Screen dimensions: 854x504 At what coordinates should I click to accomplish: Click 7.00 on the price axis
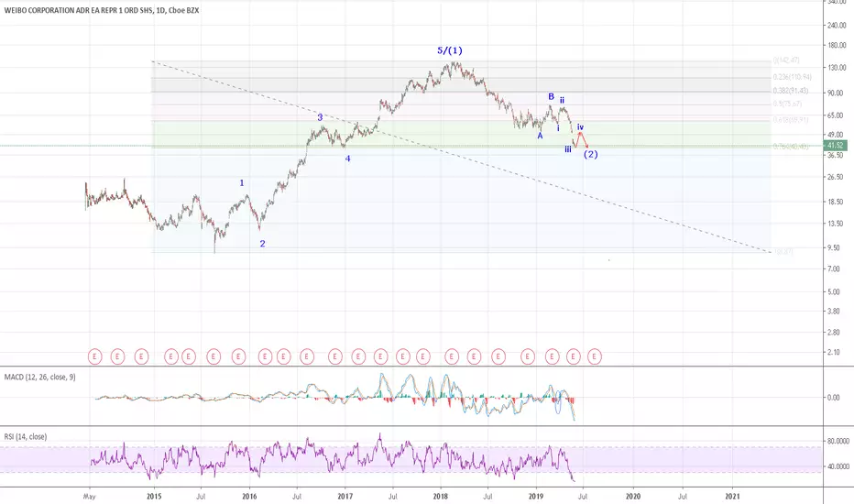tap(834, 269)
